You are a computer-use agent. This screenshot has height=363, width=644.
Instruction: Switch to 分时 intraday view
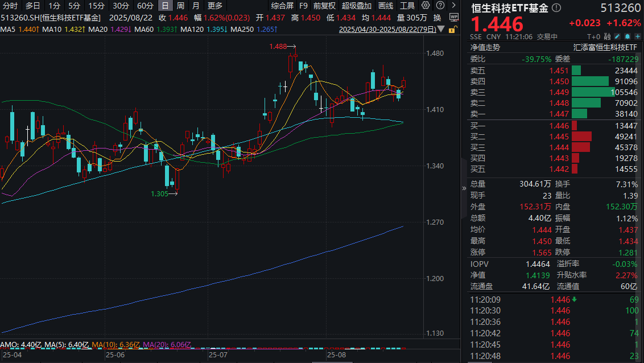click(x=10, y=6)
